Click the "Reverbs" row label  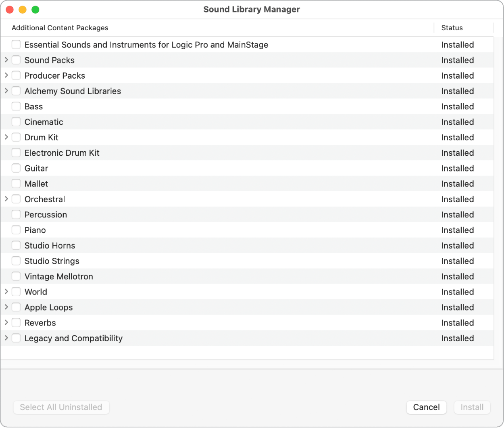point(40,323)
